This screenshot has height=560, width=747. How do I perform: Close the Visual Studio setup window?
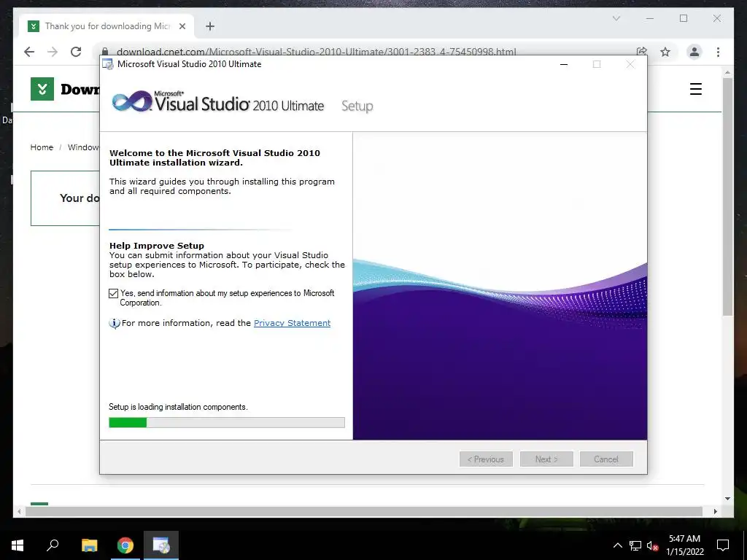tap(630, 64)
